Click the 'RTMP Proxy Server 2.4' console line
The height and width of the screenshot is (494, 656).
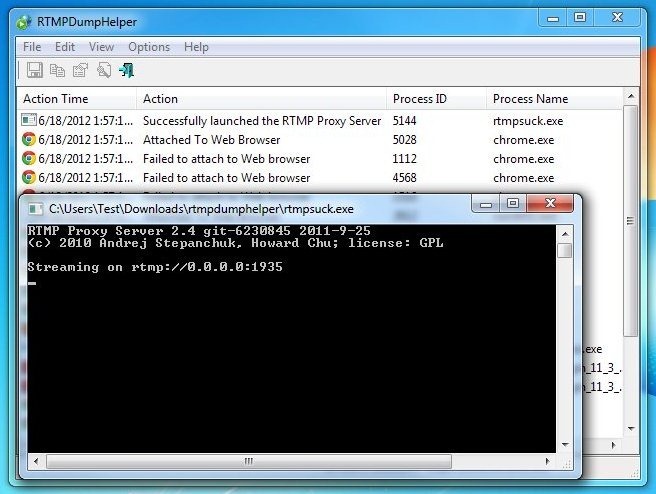(x=199, y=231)
